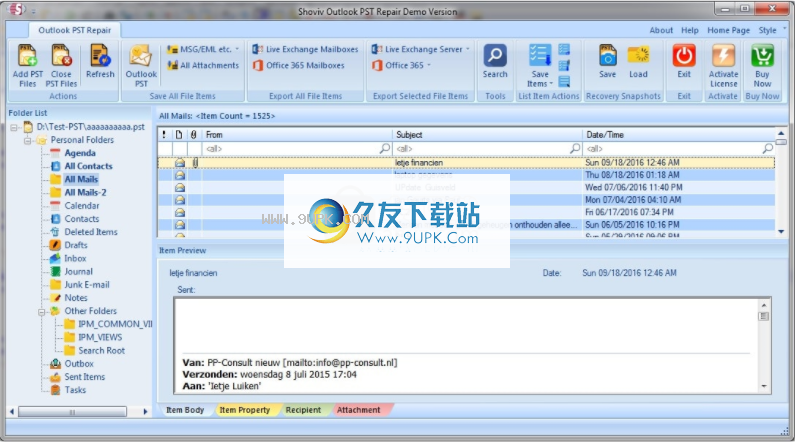Open the Calendar folder
The width and height of the screenshot is (795, 443).
click(x=82, y=206)
